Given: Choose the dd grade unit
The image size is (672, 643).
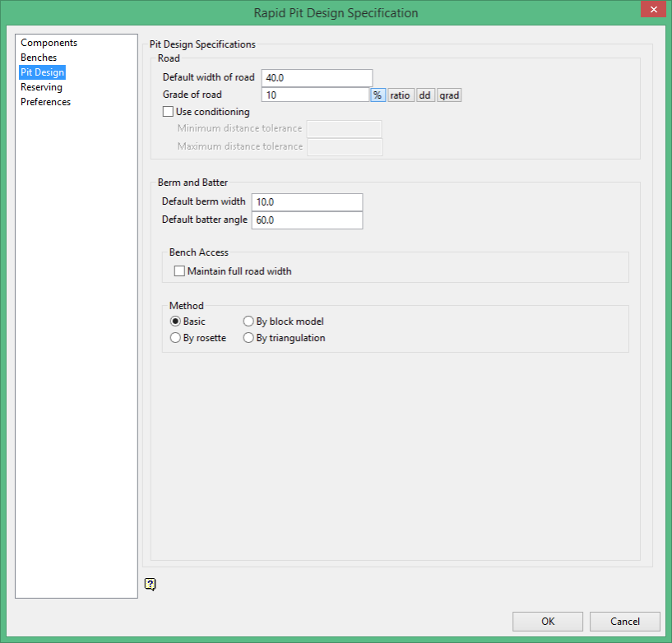Looking at the screenshot, I should (x=425, y=95).
